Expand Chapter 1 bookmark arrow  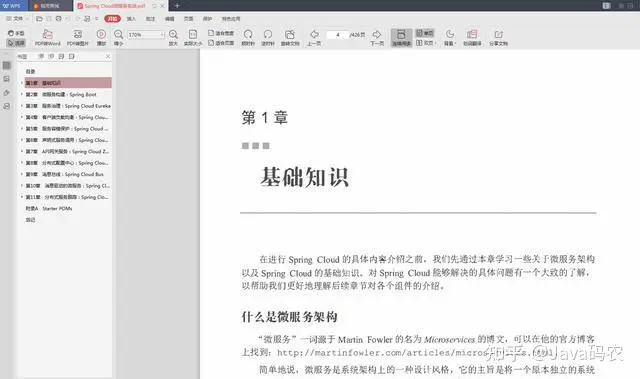(22, 83)
